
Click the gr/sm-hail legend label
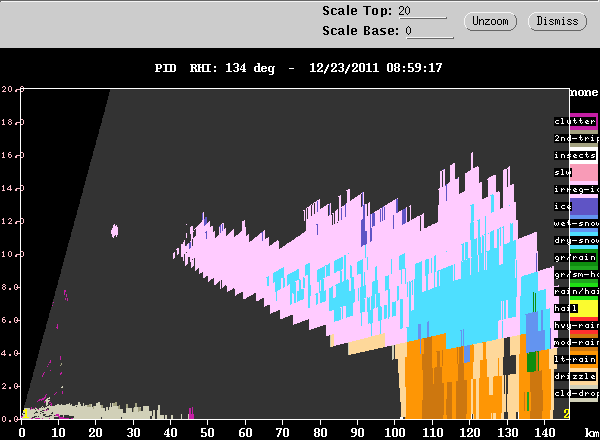click(576, 274)
